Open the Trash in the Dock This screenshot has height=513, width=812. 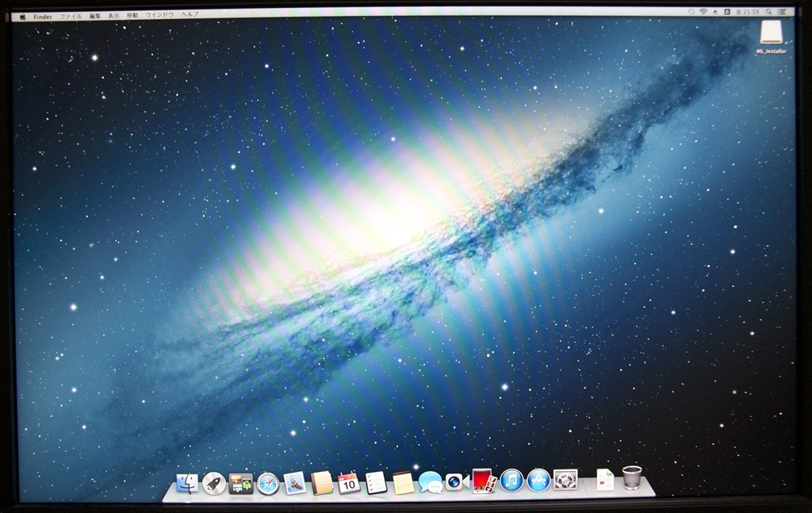click(632, 478)
